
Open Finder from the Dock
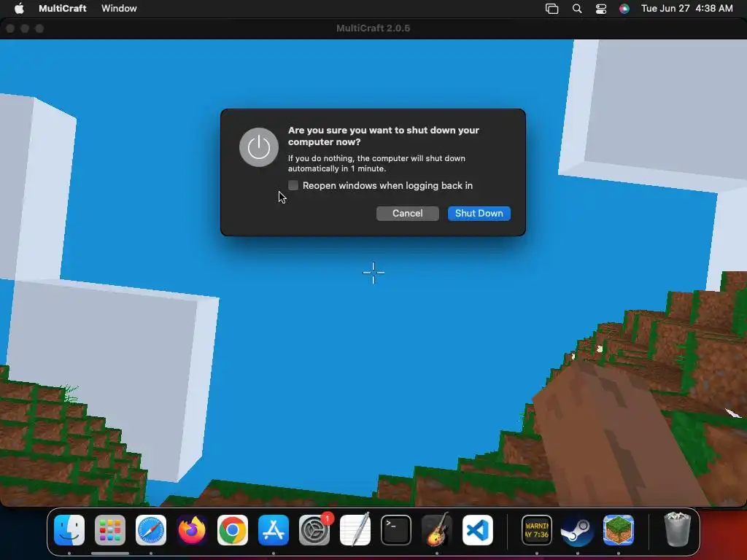tap(69, 530)
